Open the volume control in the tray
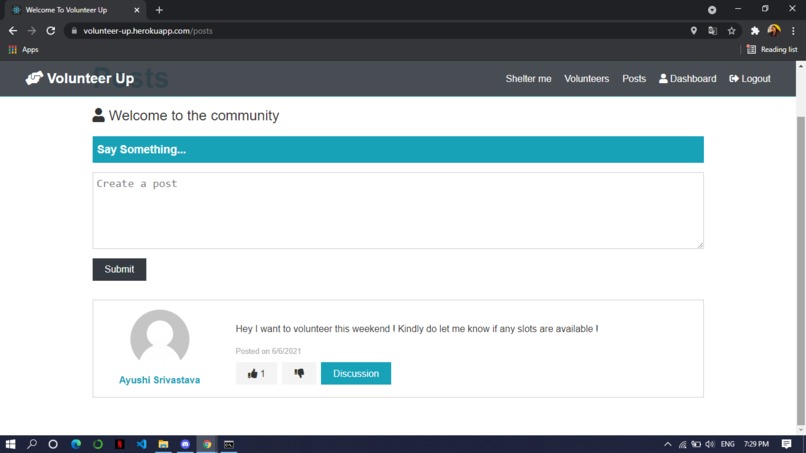806x453 pixels. point(710,444)
